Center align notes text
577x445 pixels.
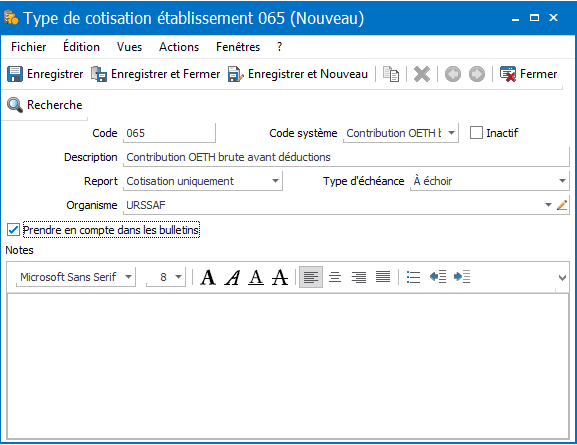pyautogui.click(x=335, y=277)
